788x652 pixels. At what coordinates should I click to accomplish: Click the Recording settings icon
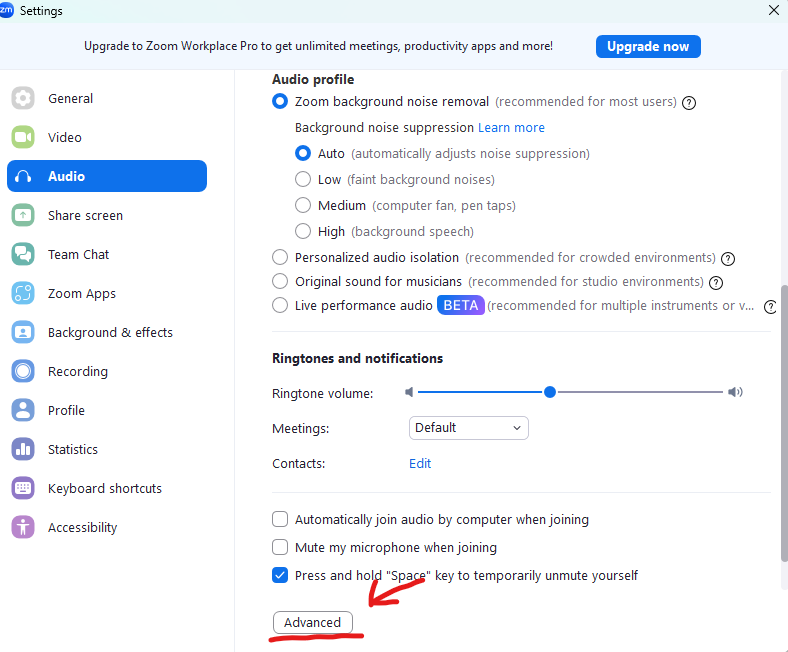point(23,371)
